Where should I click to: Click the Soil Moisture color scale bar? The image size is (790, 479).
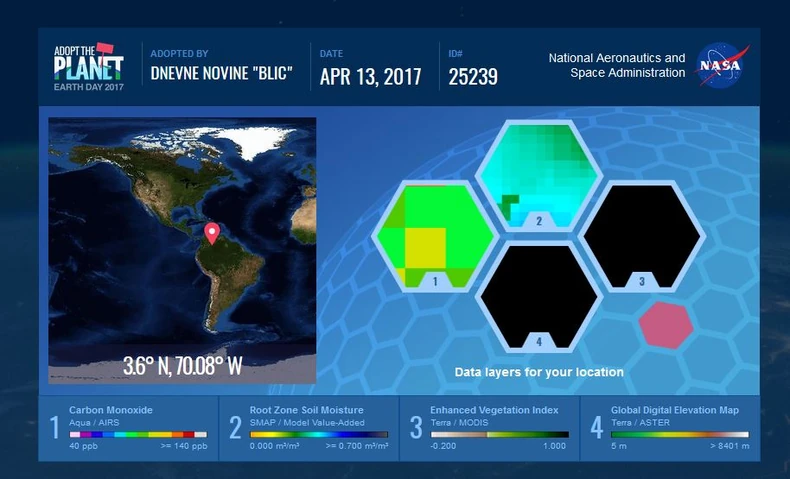point(319,434)
